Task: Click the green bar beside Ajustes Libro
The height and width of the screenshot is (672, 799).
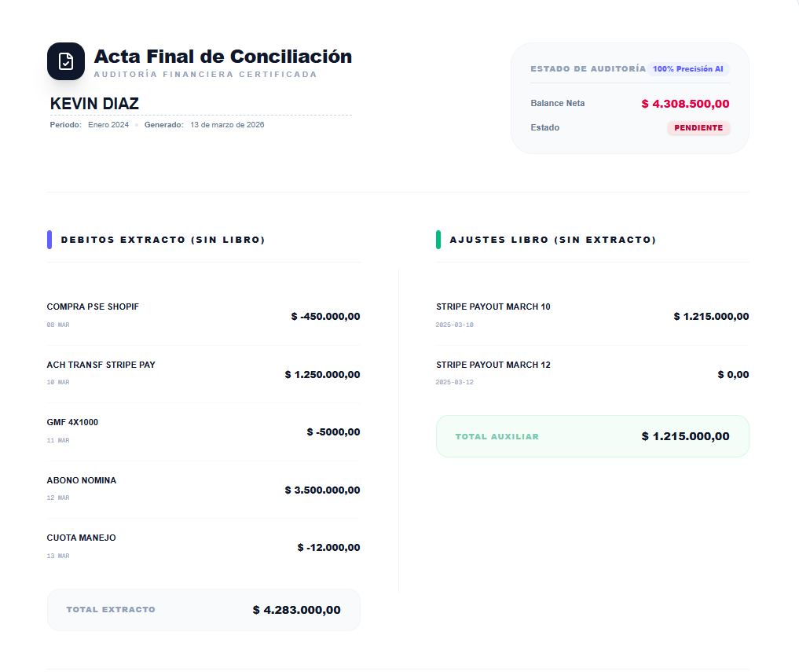Action: pyautogui.click(x=438, y=240)
